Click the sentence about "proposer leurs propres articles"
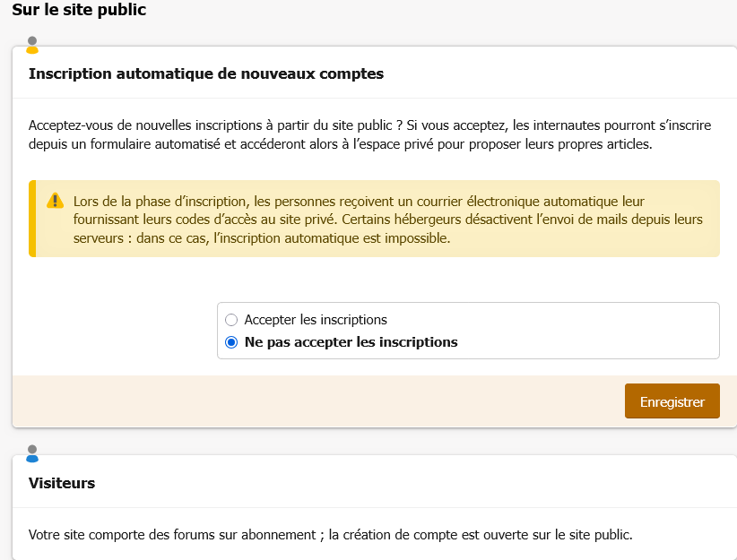The height and width of the screenshot is (560, 737). tap(341, 143)
